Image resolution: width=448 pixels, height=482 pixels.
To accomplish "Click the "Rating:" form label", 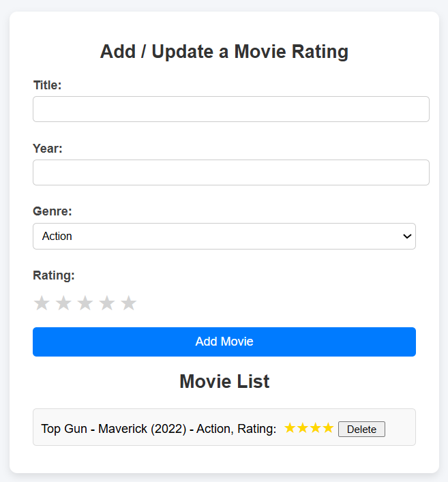I will point(54,275).
